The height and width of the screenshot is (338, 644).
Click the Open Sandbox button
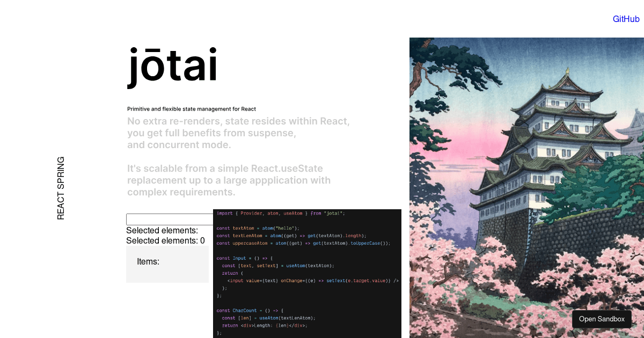(602, 319)
